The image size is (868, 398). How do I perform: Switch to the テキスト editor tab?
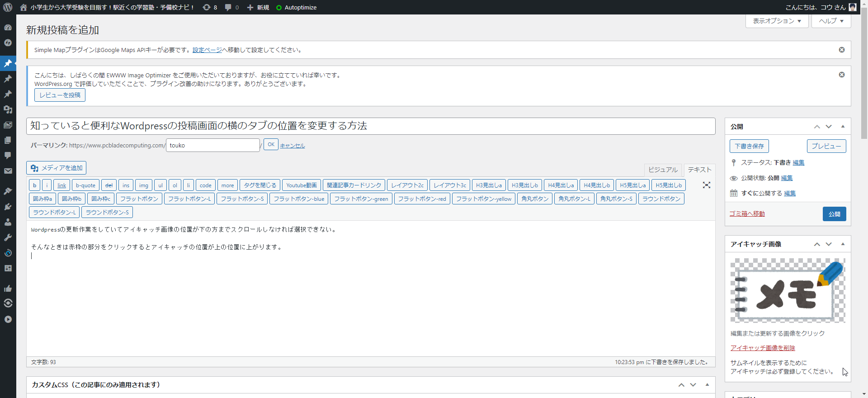[699, 170]
